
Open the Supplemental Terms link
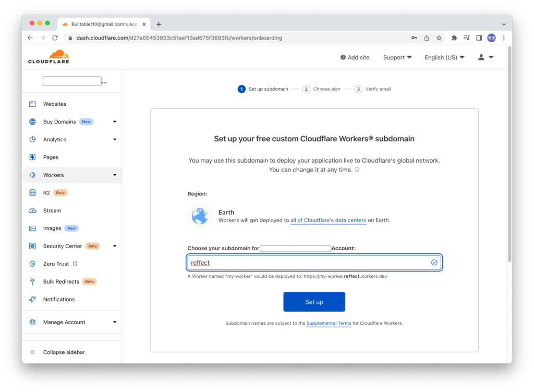329,323
